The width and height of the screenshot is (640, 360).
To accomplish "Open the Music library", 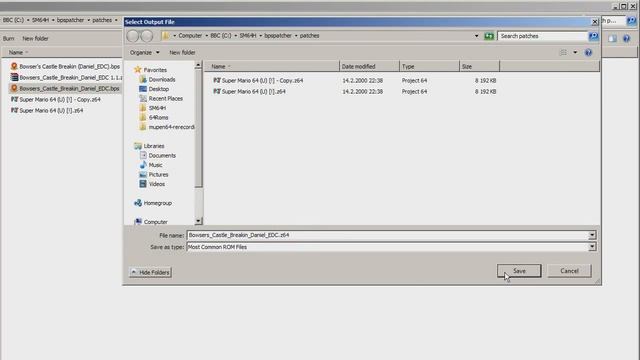I will point(151,165).
